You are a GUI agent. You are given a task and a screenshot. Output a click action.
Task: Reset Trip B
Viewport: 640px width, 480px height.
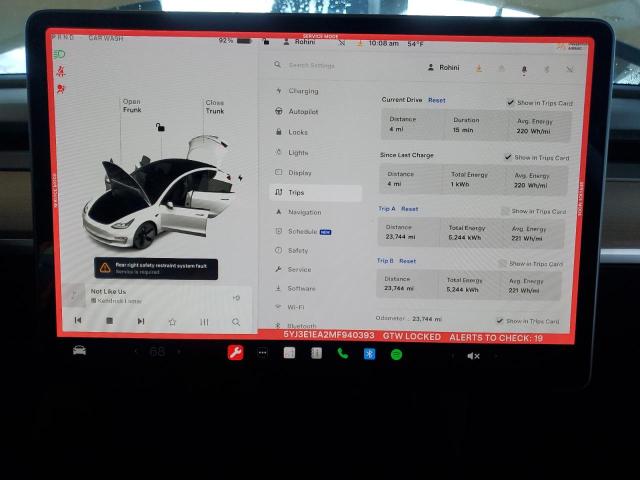coord(407,261)
